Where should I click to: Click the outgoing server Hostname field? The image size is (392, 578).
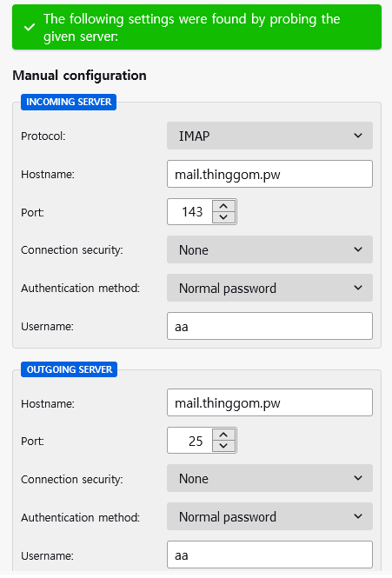tap(269, 402)
